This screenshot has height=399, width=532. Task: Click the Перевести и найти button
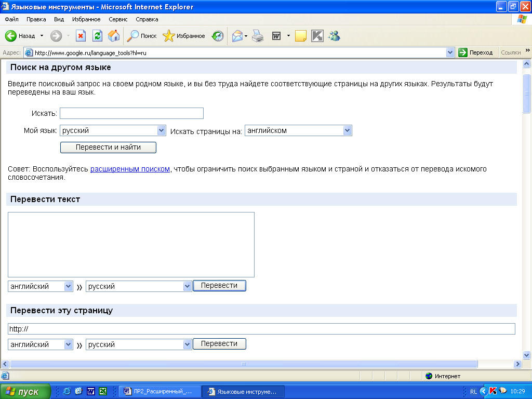click(x=108, y=147)
